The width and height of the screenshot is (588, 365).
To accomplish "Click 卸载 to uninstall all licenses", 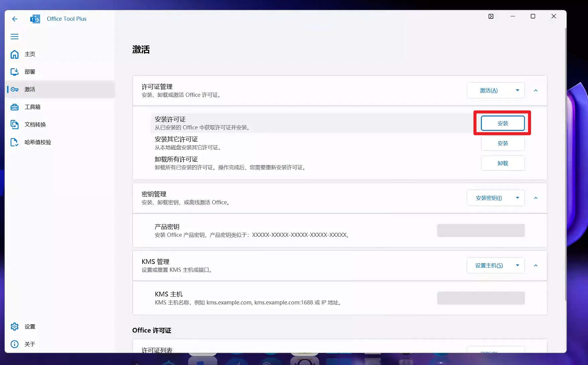I will (x=503, y=163).
